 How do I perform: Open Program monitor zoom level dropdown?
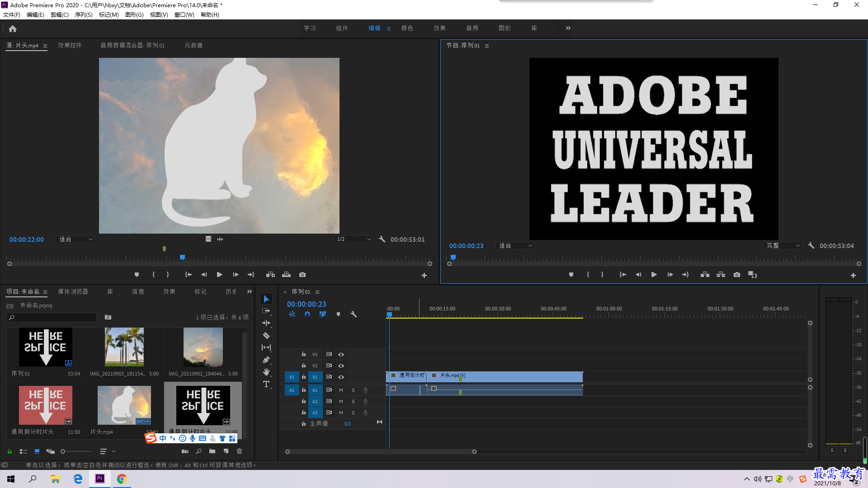coord(515,245)
